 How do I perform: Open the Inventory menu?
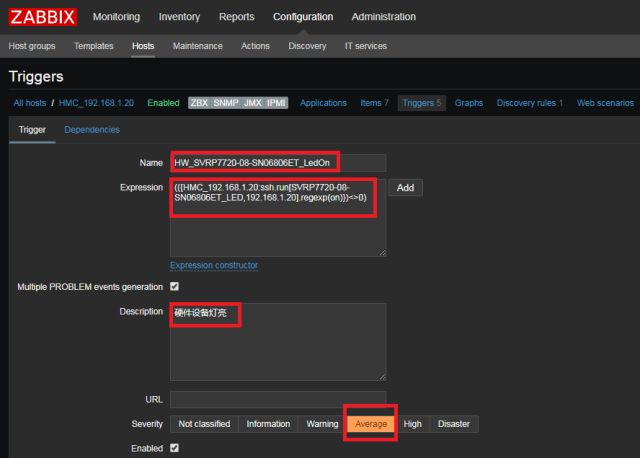click(x=179, y=17)
